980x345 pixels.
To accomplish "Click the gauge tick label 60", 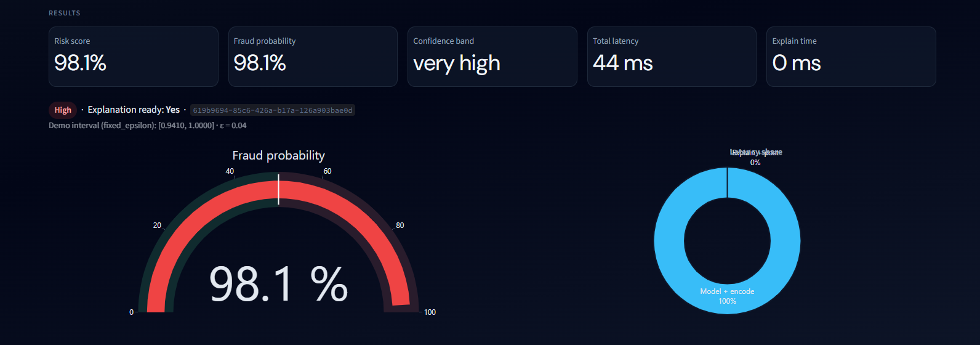I will coord(327,171).
